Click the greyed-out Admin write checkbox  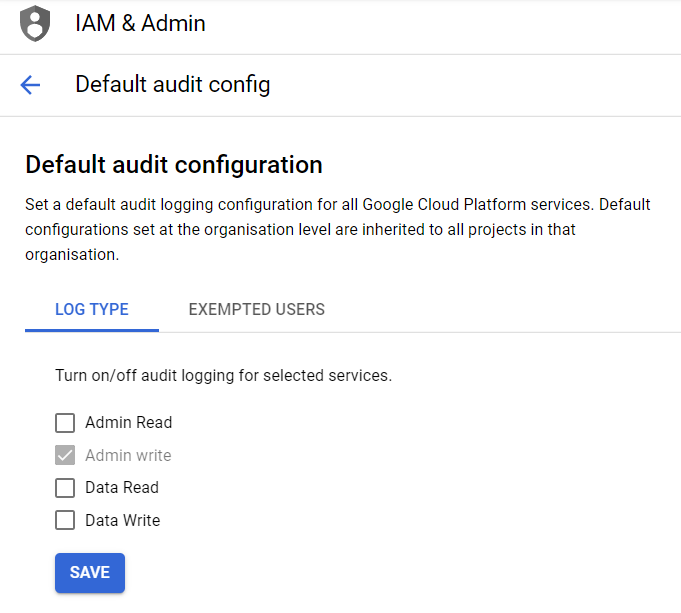(x=65, y=456)
